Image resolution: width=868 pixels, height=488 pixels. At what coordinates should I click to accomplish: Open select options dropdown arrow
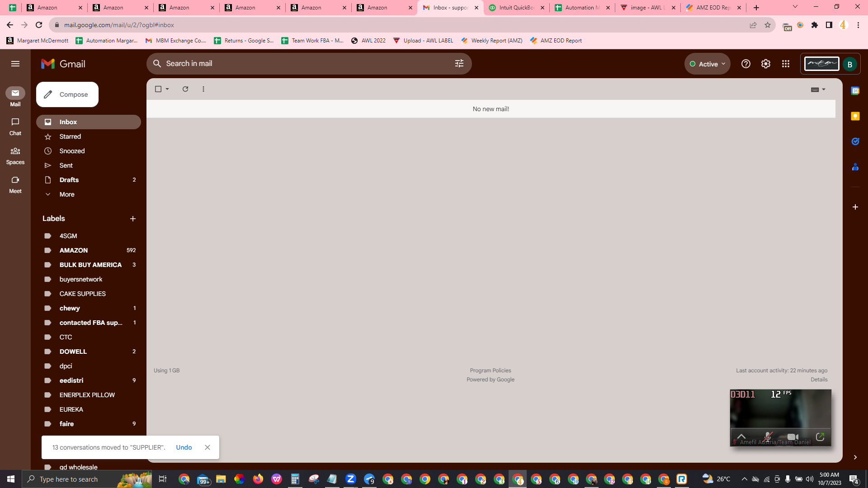pyautogui.click(x=167, y=89)
